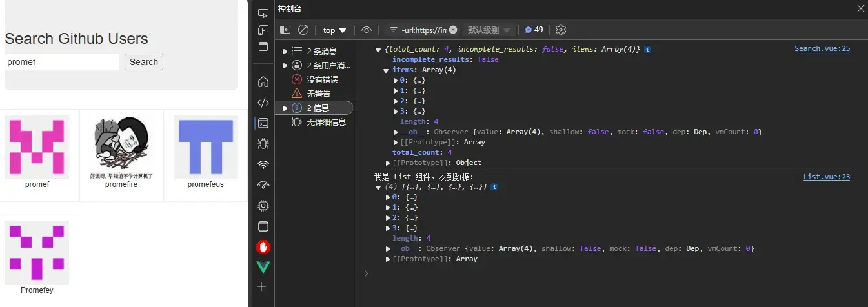Open the Performance gauge icon panel
The height and width of the screenshot is (307, 868).
pyautogui.click(x=263, y=185)
